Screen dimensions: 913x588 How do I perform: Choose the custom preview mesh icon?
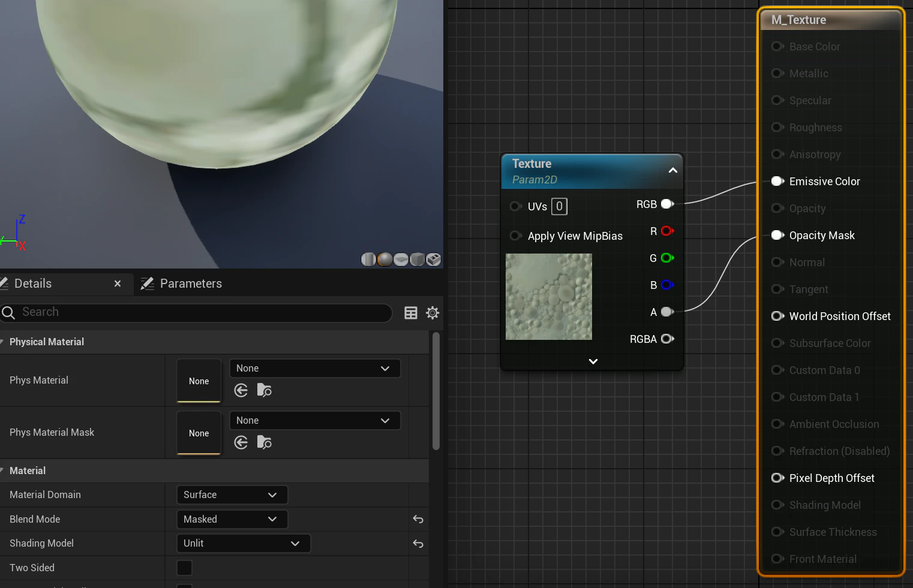(433, 259)
